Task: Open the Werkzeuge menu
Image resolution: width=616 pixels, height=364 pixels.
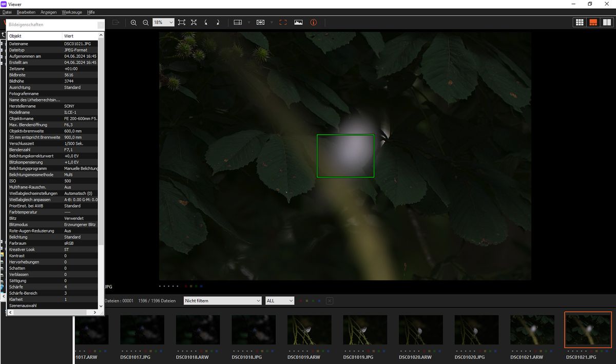Action: tap(71, 12)
